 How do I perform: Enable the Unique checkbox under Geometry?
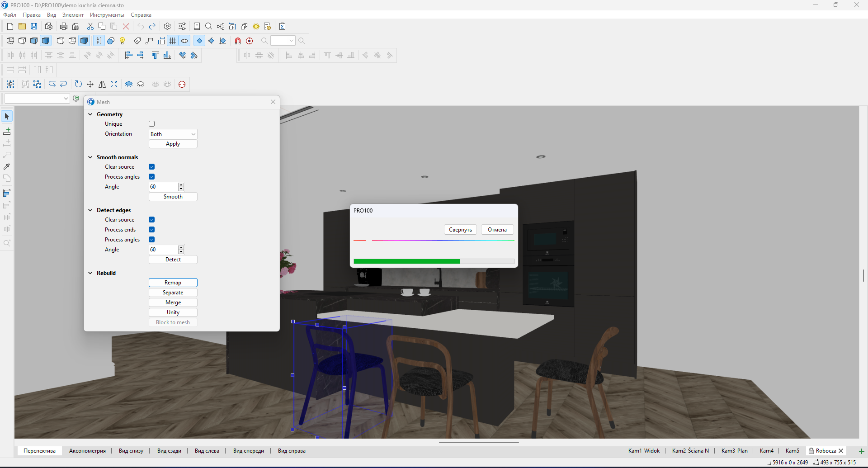[152, 124]
